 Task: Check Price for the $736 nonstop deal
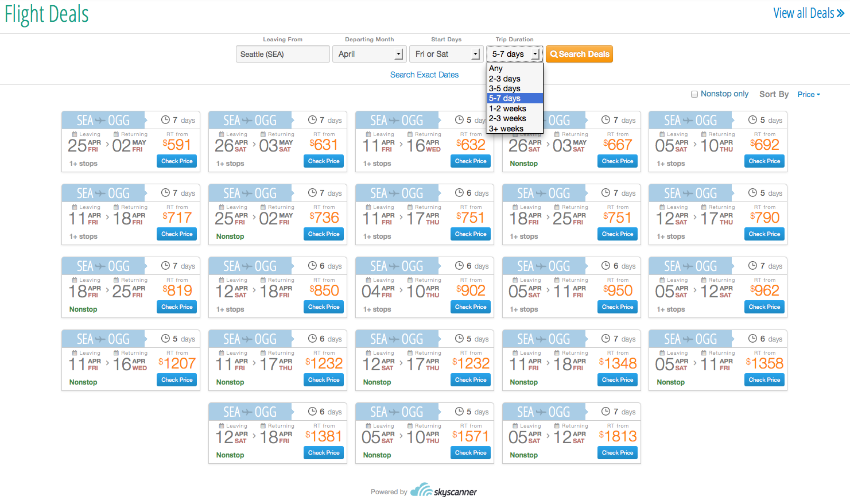coord(324,234)
